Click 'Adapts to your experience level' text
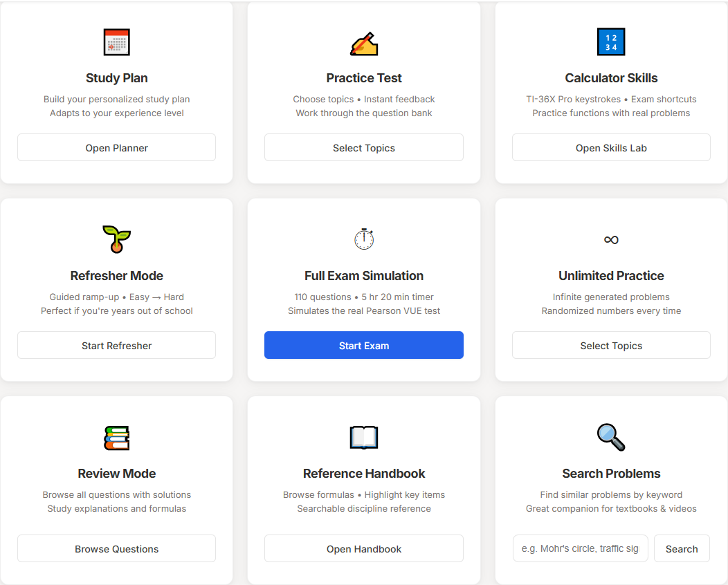 [x=116, y=113]
